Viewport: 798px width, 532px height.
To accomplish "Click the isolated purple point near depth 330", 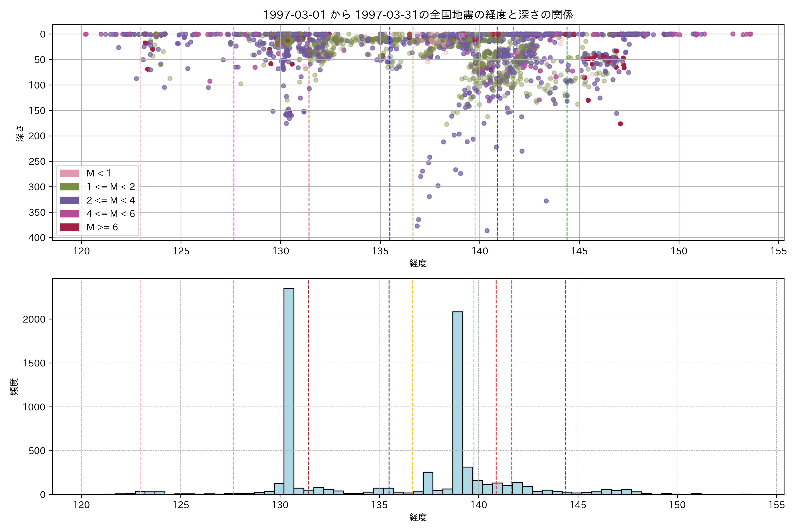I will [x=546, y=201].
